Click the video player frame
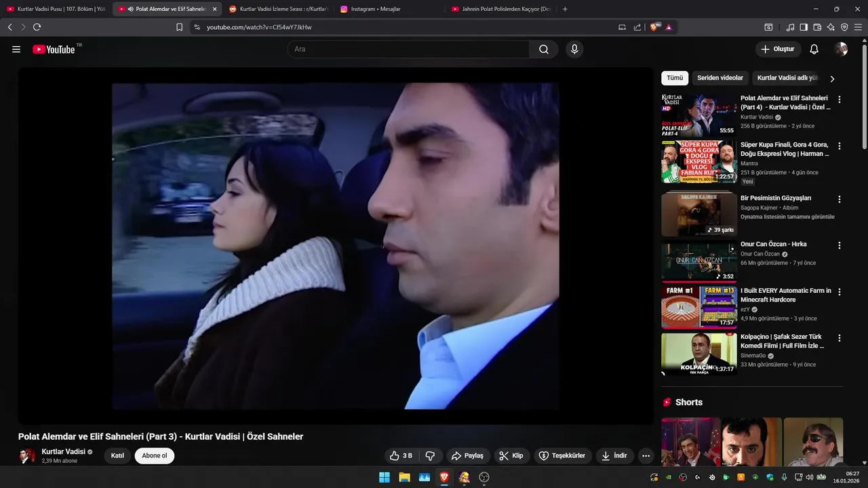This screenshot has width=868, height=488. (x=336, y=246)
